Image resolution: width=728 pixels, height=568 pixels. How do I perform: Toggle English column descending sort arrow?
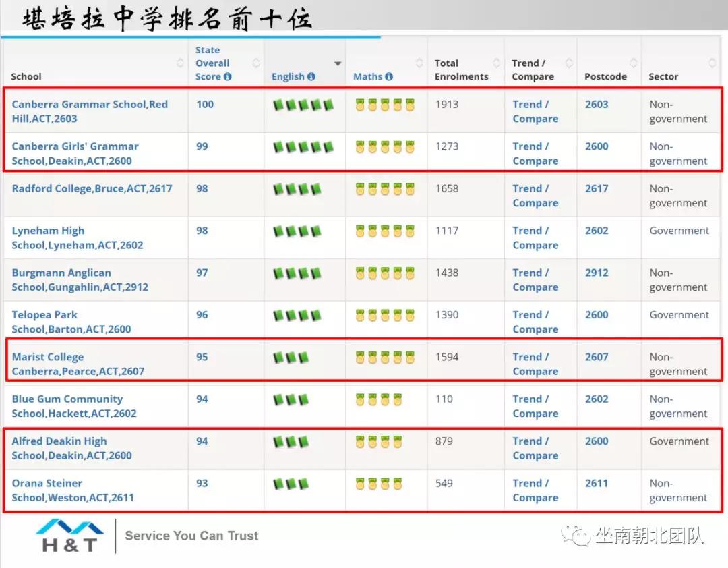tap(338, 63)
